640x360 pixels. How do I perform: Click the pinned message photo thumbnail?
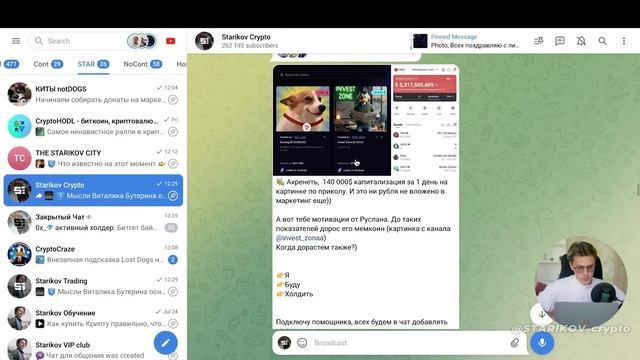point(420,41)
